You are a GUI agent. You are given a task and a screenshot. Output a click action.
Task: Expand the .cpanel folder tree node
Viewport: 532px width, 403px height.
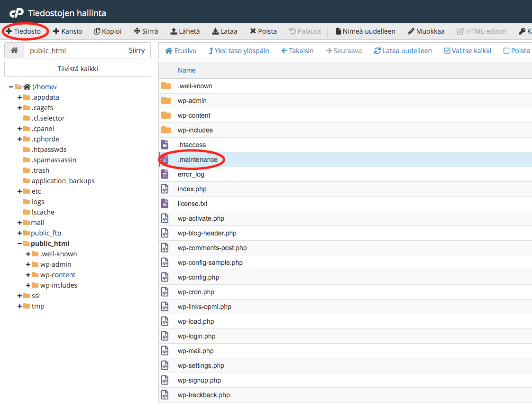[x=20, y=129]
